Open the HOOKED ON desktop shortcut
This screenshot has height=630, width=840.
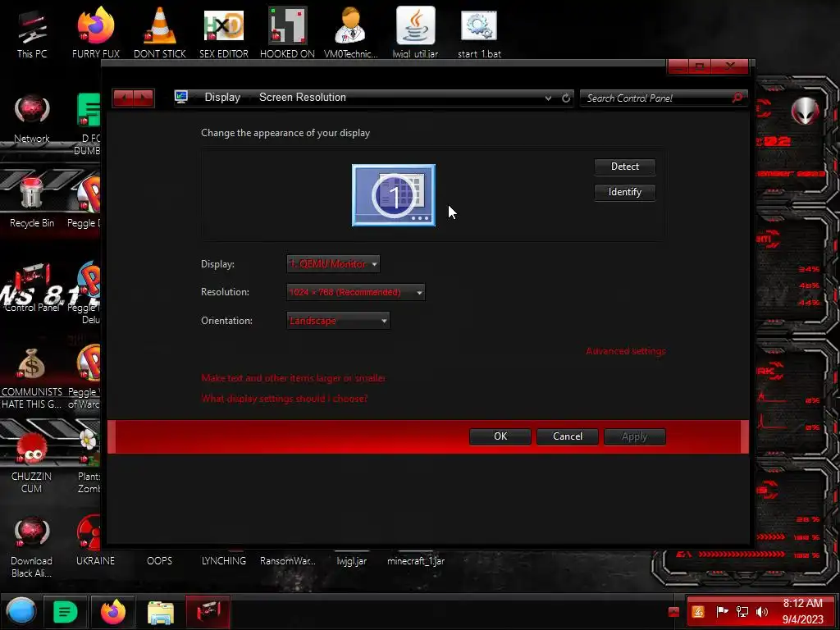point(287,33)
